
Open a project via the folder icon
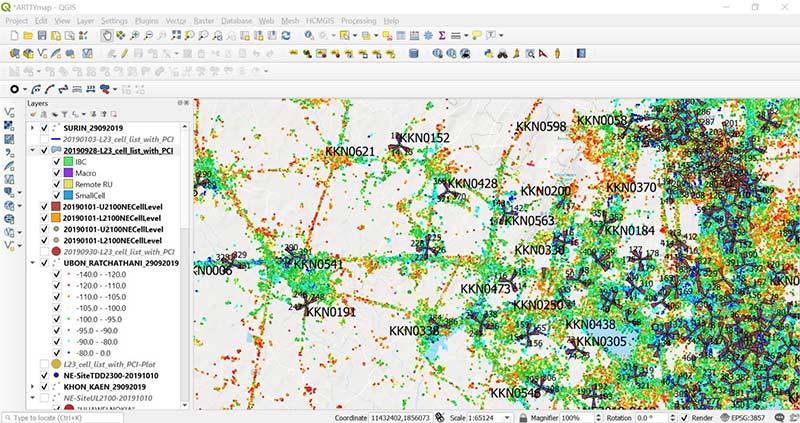(28, 35)
